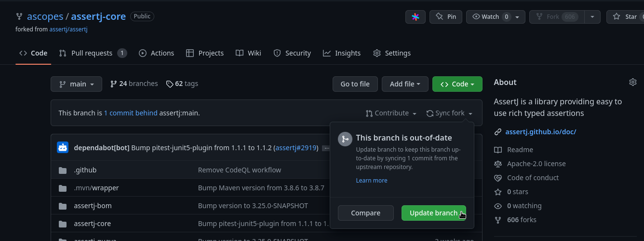Open the main branch selector dropdown
This screenshot has height=241, width=644.
tap(76, 84)
